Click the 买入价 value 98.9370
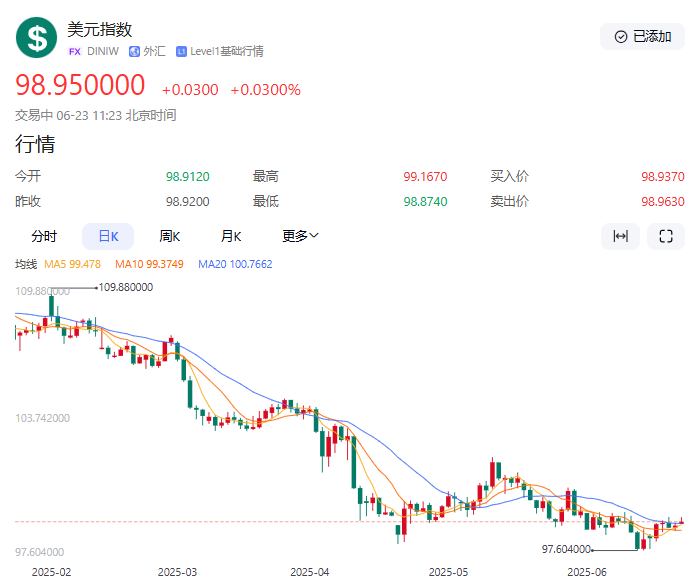This screenshot has width=697, height=585. (x=663, y=177)
